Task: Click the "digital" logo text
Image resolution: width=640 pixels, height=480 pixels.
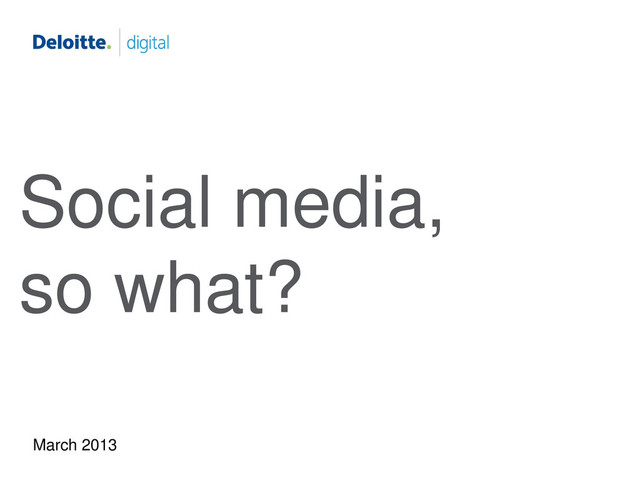Action: (x=147, y=43)
